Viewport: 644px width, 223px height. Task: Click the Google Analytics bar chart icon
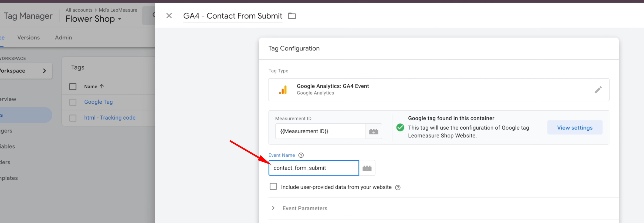pyautogui.click(x=283, y=90)
